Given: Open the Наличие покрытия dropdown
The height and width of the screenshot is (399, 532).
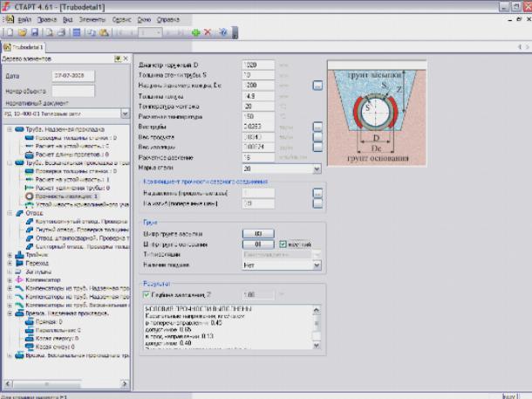Looking at the screenshot, I should (316, 265).
